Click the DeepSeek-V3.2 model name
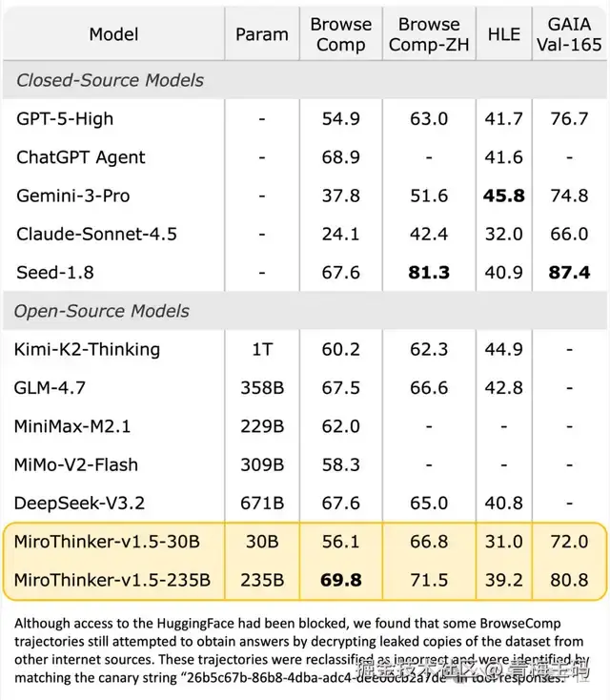Viewport: 610px width, 700px height. [x=80, y=503]
